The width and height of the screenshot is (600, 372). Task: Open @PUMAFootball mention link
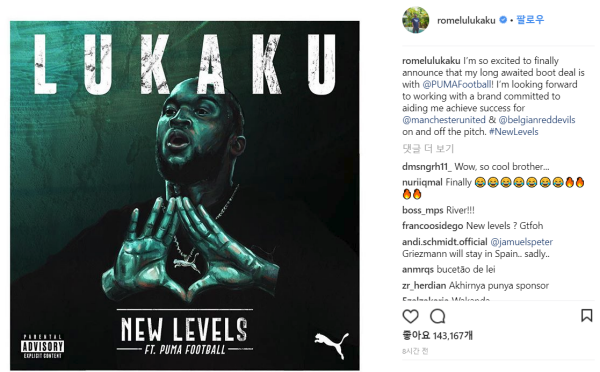[457, 84]
